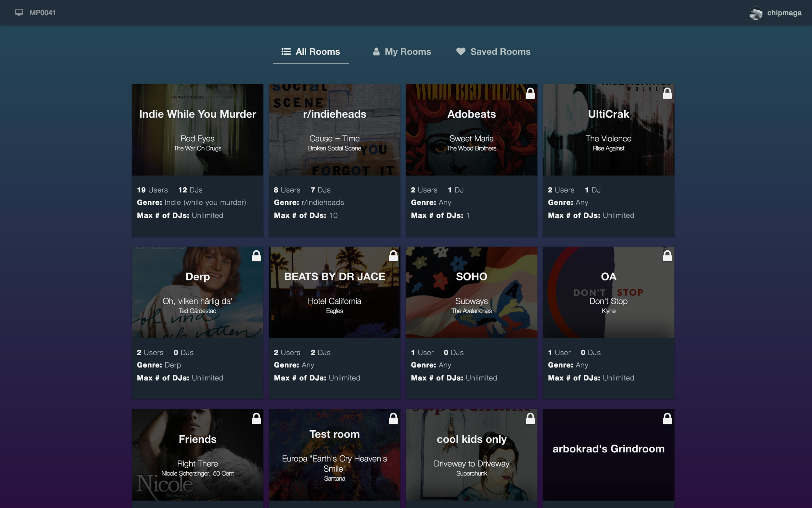Click the list icon beside All Rooms
Viewport: 812px width, 508px height.
(286, 51)
